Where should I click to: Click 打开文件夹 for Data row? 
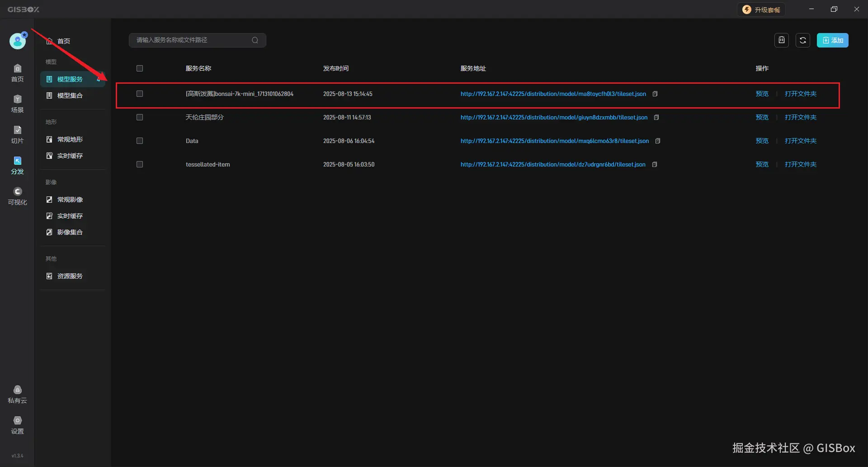[x=801, y=141]
